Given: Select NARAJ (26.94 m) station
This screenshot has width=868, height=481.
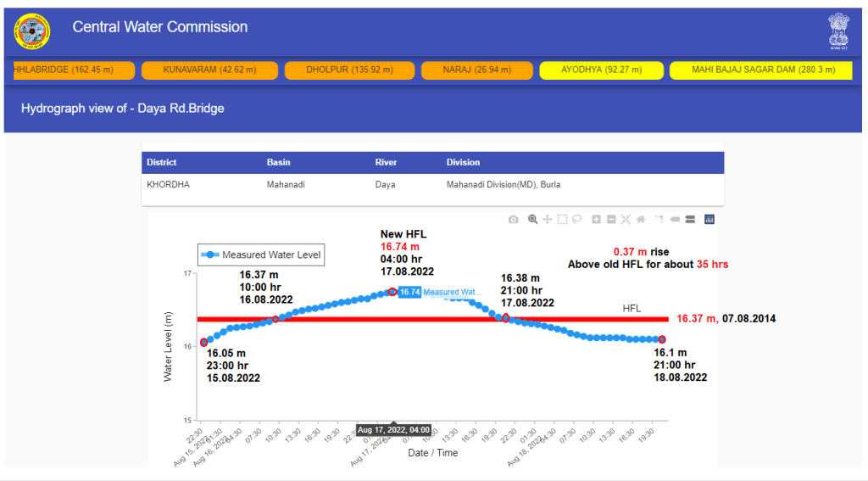Looking at the screenshot, I should (476, 70).
